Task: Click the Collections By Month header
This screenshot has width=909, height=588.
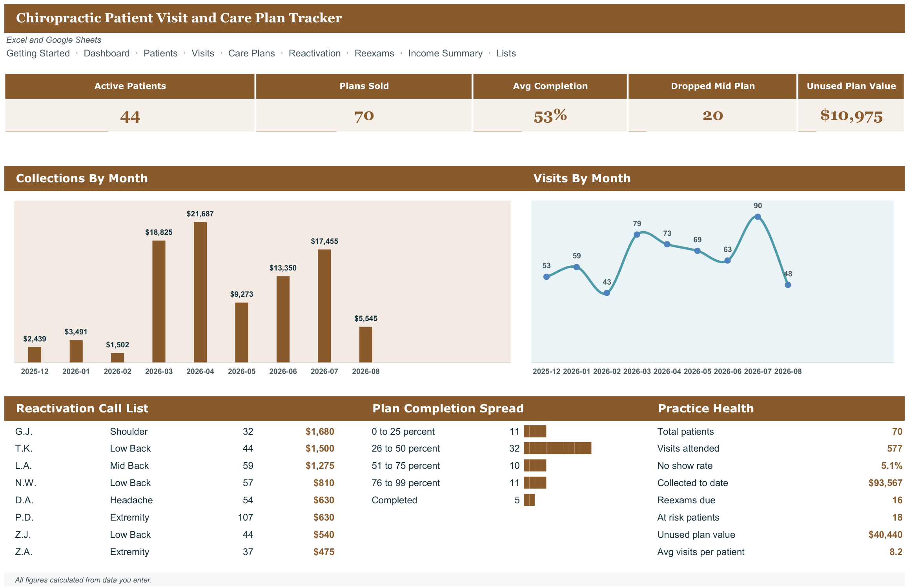Action: [82, 178]
